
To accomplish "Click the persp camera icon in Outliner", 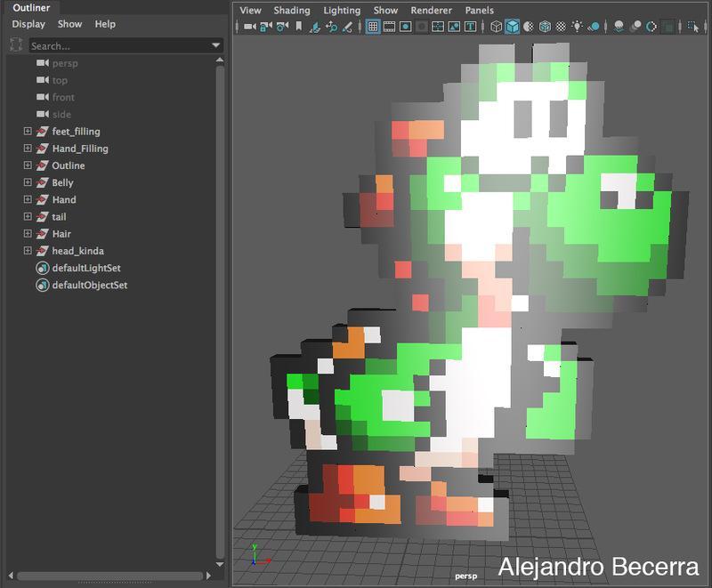I will (x=42, y=63).
